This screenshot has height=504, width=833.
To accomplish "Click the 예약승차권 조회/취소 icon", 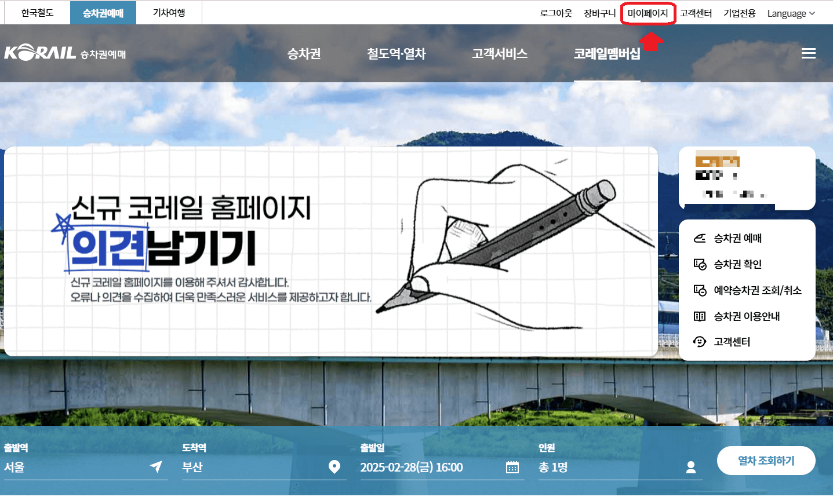I will tap(700, 290).
